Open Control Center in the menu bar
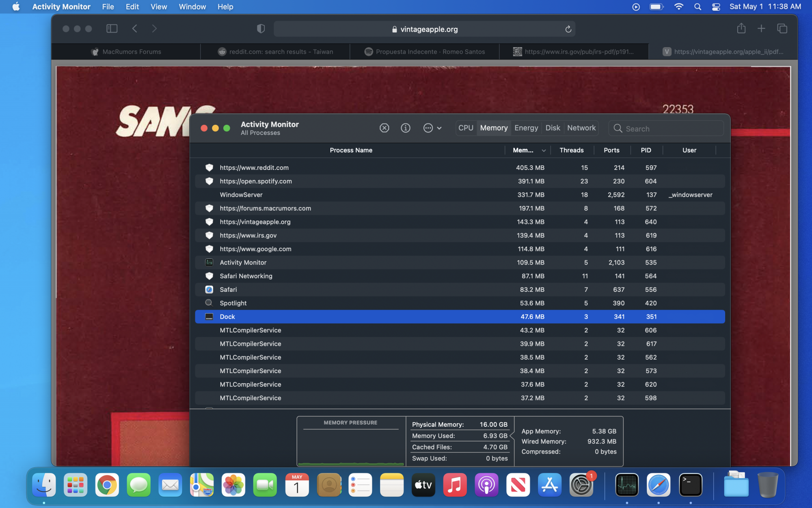The width and height of the screenshot is (812, 508). click(716, 7)
